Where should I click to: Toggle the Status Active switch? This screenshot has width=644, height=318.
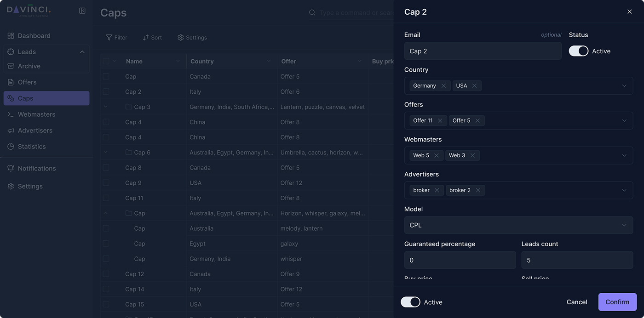pos(578,51)
